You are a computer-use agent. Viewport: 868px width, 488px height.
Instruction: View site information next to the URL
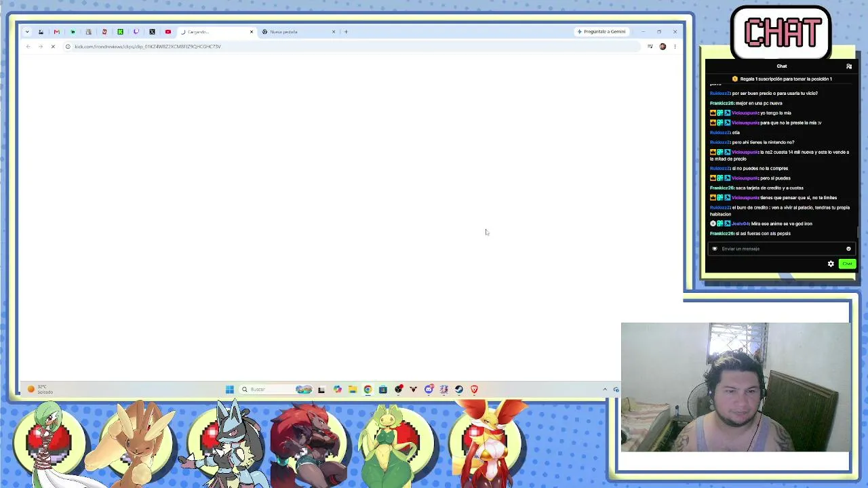[68, 47]
